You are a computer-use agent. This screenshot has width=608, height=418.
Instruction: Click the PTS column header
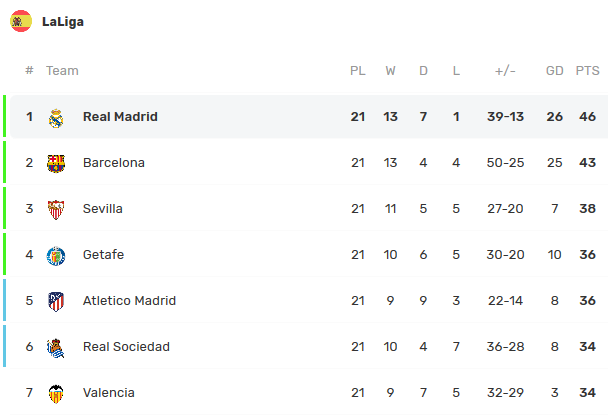[587, 71]
